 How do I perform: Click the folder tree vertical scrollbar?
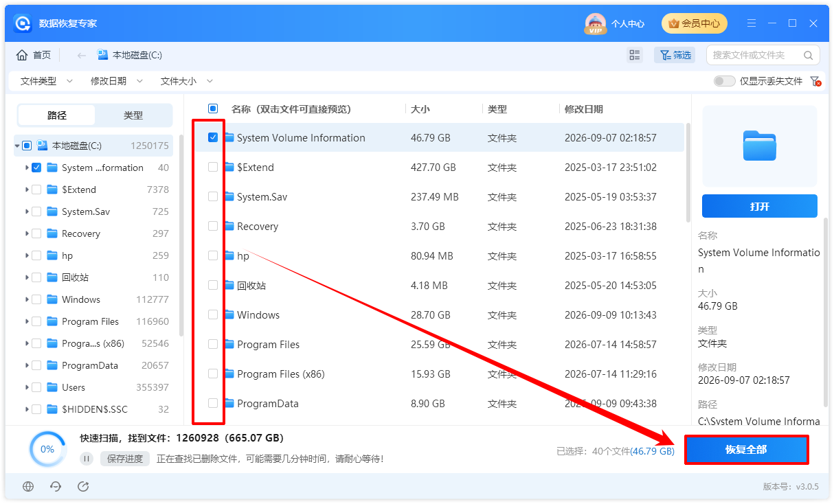click(181, 235)
